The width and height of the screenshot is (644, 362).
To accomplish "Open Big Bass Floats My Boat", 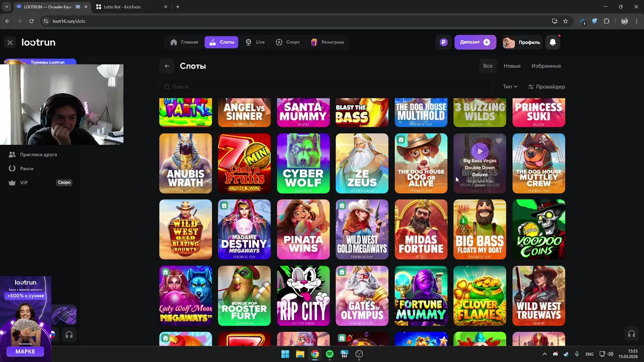I will 480,230.
